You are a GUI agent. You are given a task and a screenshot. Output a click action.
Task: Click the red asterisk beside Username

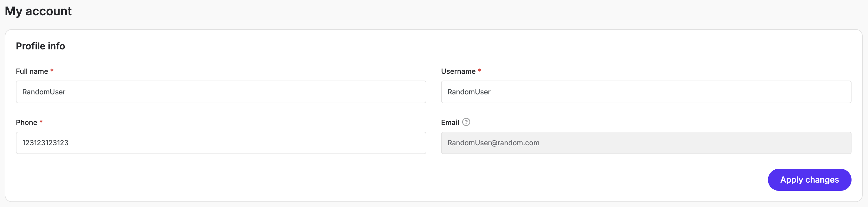479,71
